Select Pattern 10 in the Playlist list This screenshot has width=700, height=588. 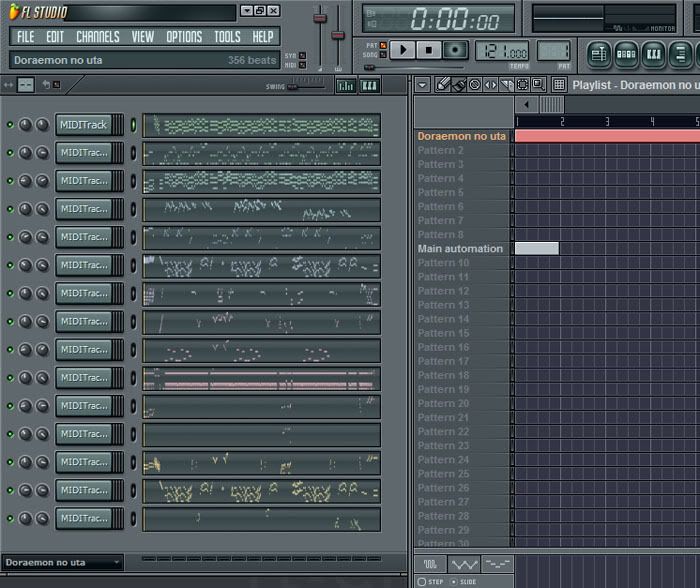coord(462,263)
